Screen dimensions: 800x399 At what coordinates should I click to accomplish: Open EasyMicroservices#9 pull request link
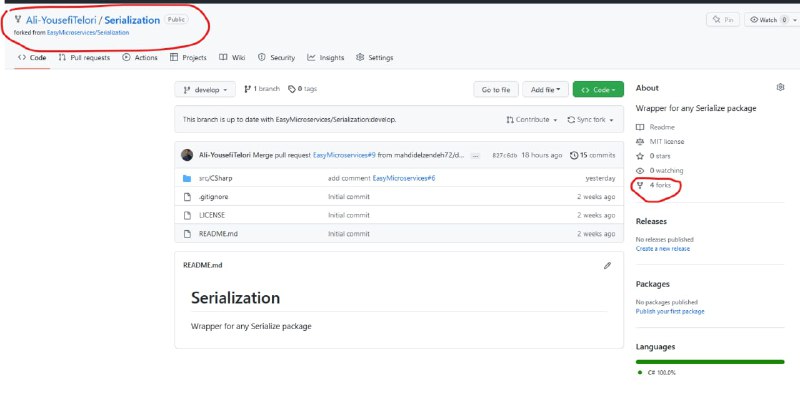click(x=344, y=155)
